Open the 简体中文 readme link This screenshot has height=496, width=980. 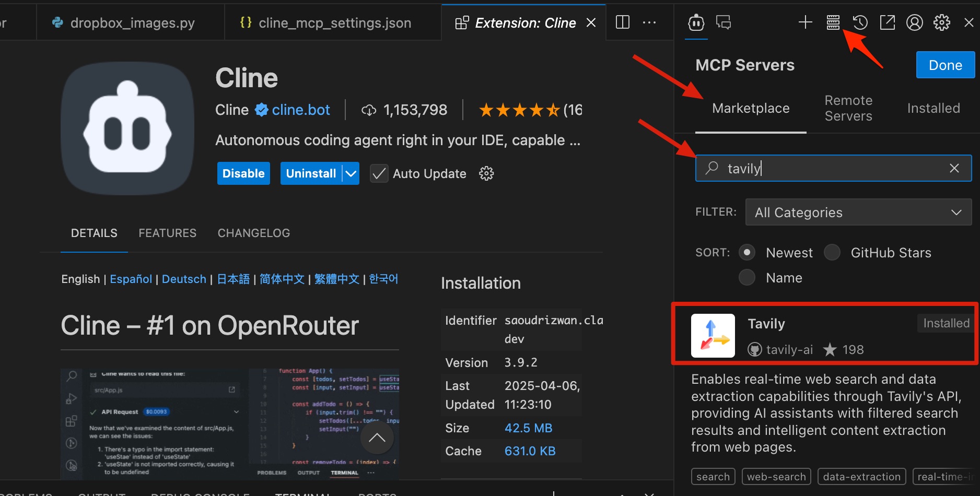[282, 279]
